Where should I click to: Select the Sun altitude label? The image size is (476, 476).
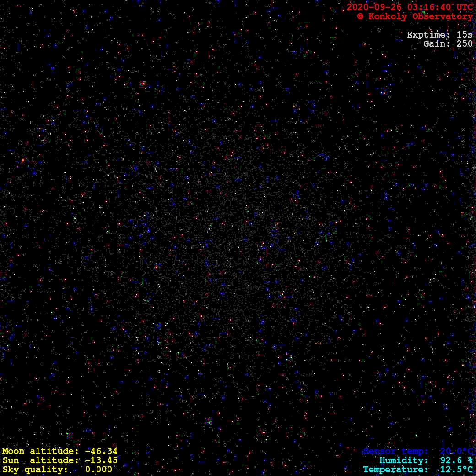(40, 460)
